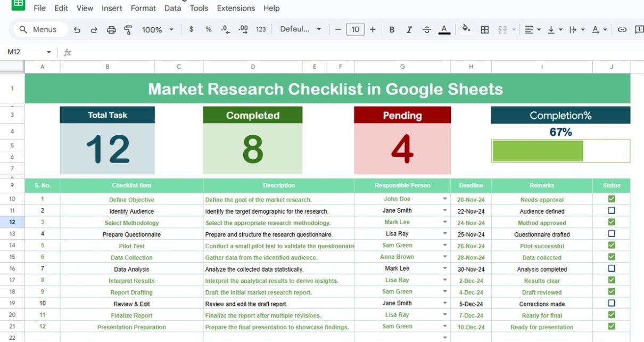The width and height of the screenshot is (644, 342).
Task: Open John Doe responsible person dropdown
Action: click(x=445, y=199)
